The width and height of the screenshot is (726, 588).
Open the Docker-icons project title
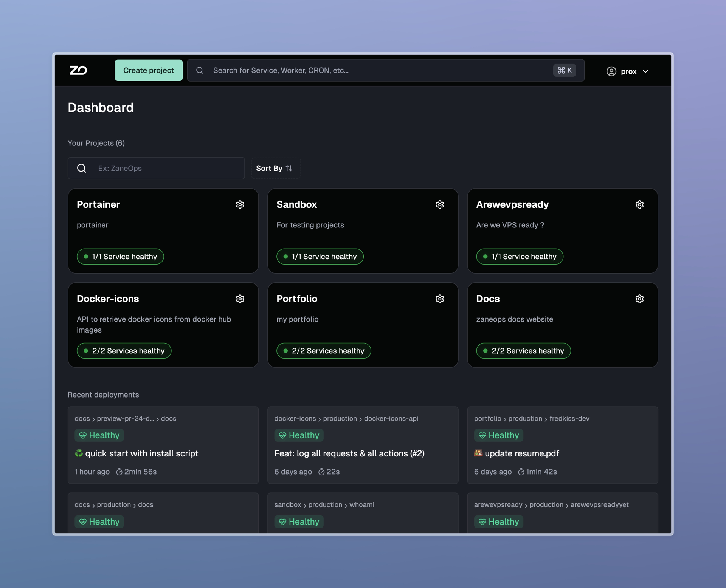pos(108,299)
